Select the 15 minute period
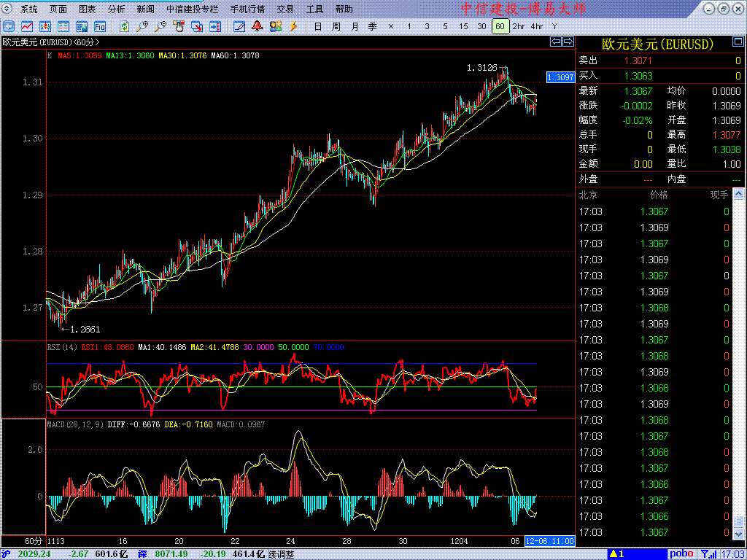This screenshot has height=560, width=747. pos(463,27)
